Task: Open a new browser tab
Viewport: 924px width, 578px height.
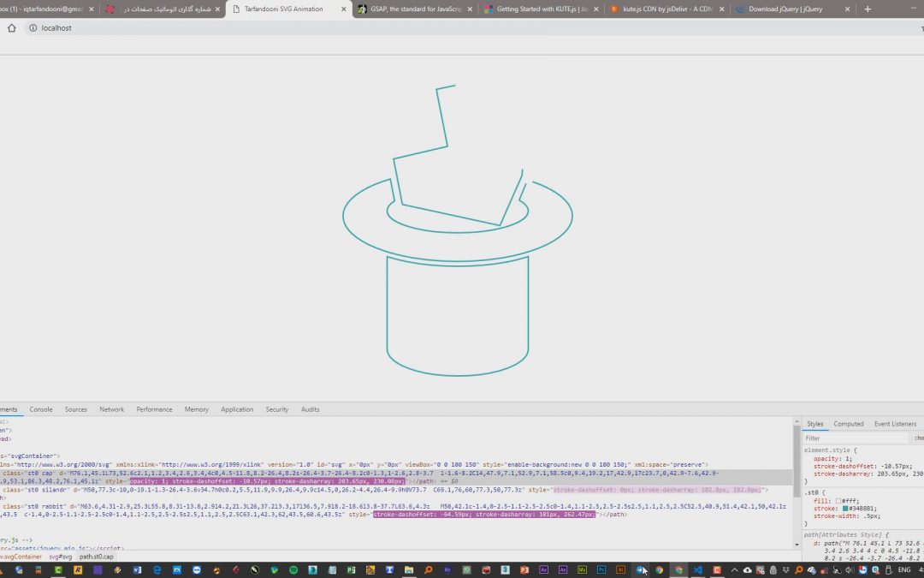Action: pos(868,9)
